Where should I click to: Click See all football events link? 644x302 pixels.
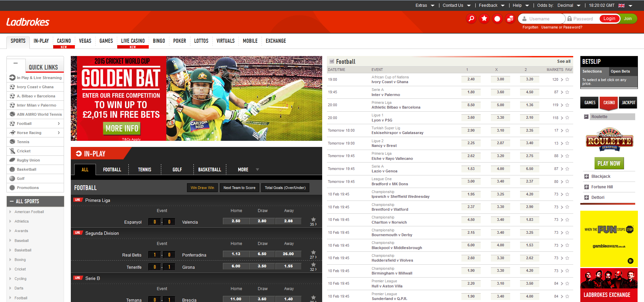(564, 61)
